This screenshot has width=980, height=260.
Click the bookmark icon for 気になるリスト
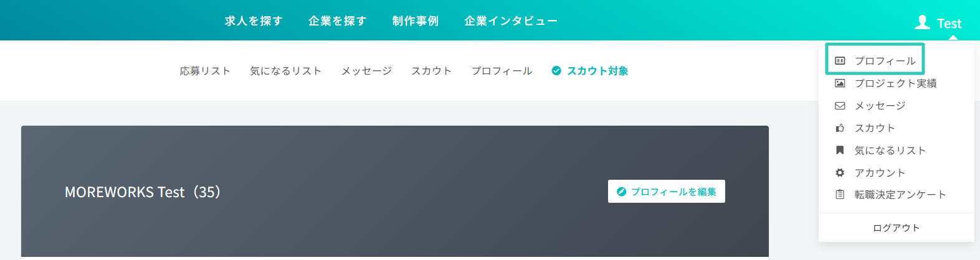840,151
